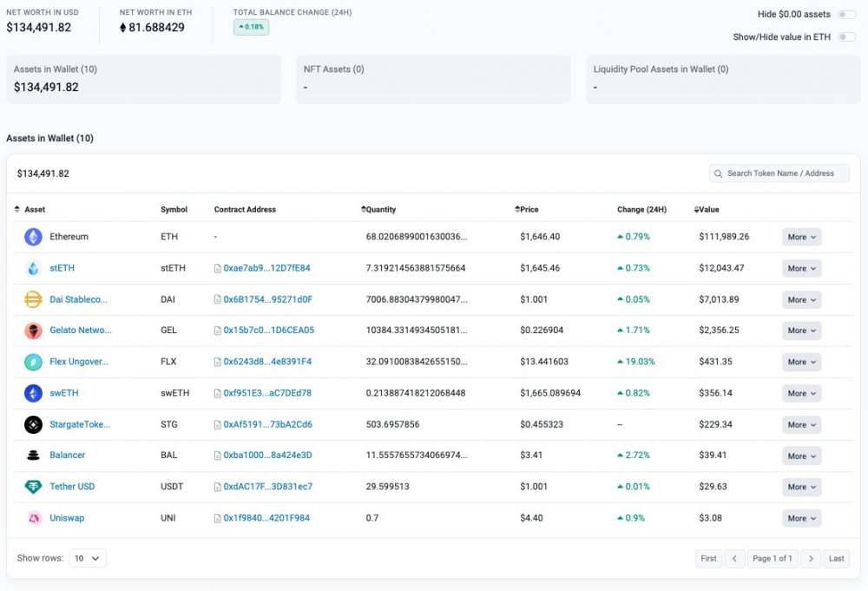Open the Show rows 10 dropdown
Image resolution: width=868 pixels, height=591 pixels.
coord(88,558)
